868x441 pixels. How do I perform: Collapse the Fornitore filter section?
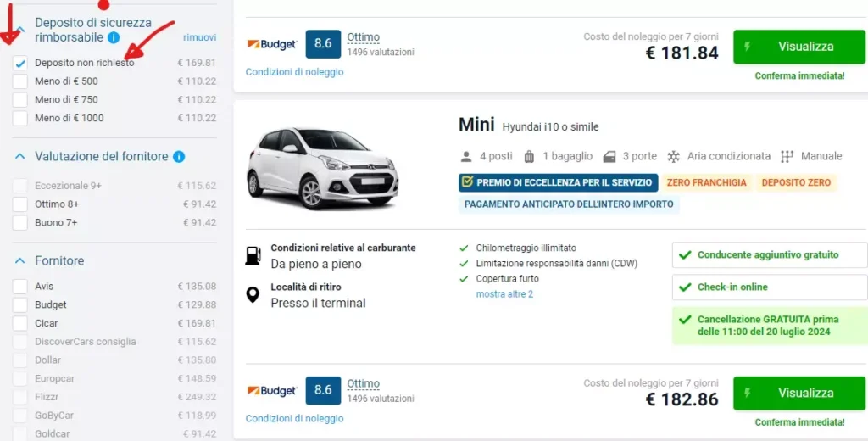[20, 260]
